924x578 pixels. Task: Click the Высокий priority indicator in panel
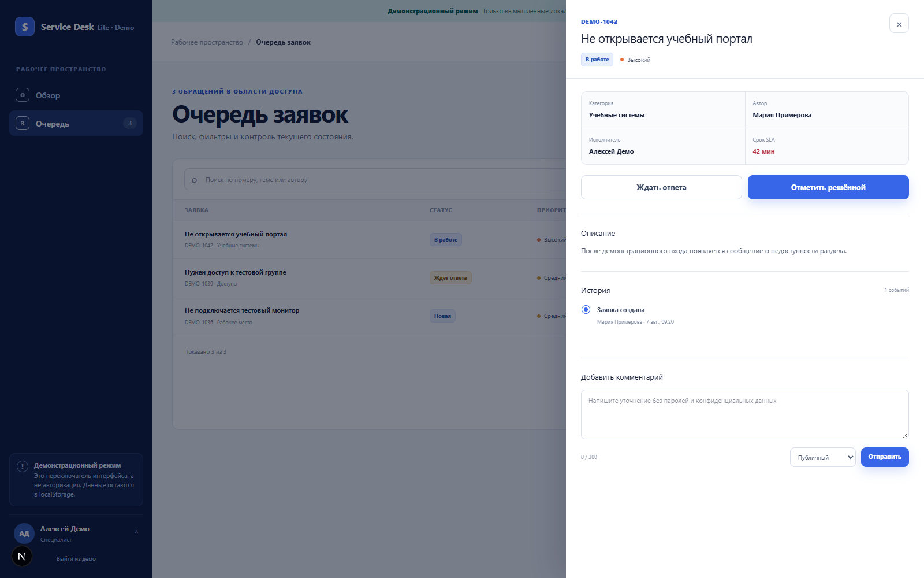click(635, 60)
